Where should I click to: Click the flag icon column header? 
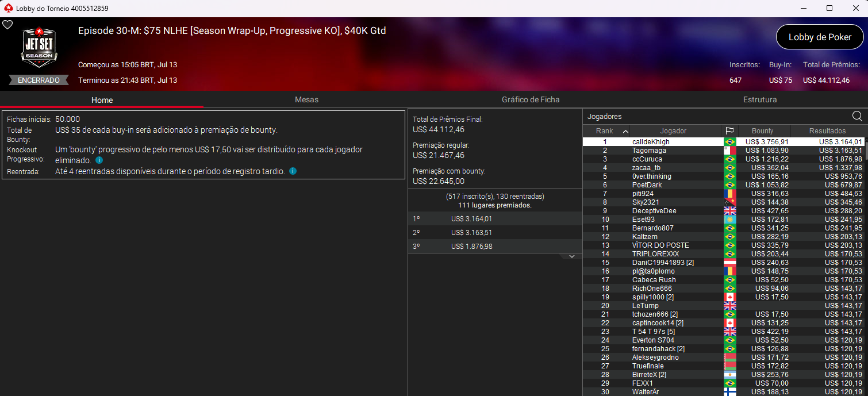tap(729, 131)
